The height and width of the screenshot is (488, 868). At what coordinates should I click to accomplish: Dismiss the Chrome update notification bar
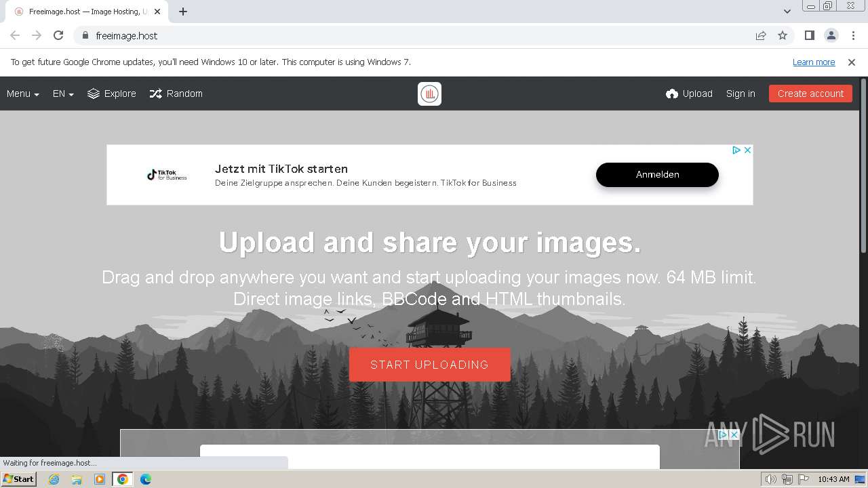pyautogui.click(x=852, y=62)
